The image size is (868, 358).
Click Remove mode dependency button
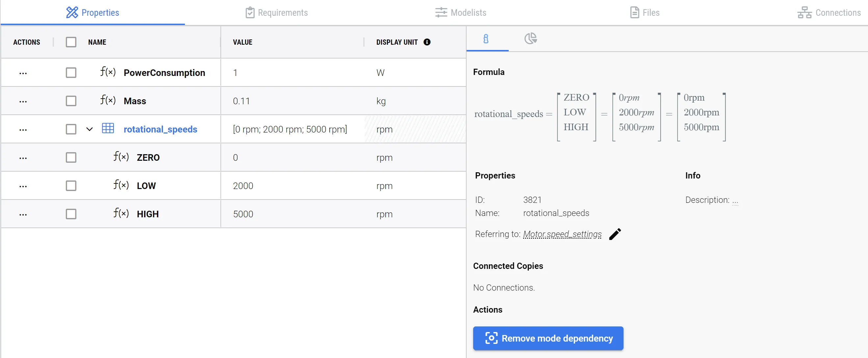(548, 338)
